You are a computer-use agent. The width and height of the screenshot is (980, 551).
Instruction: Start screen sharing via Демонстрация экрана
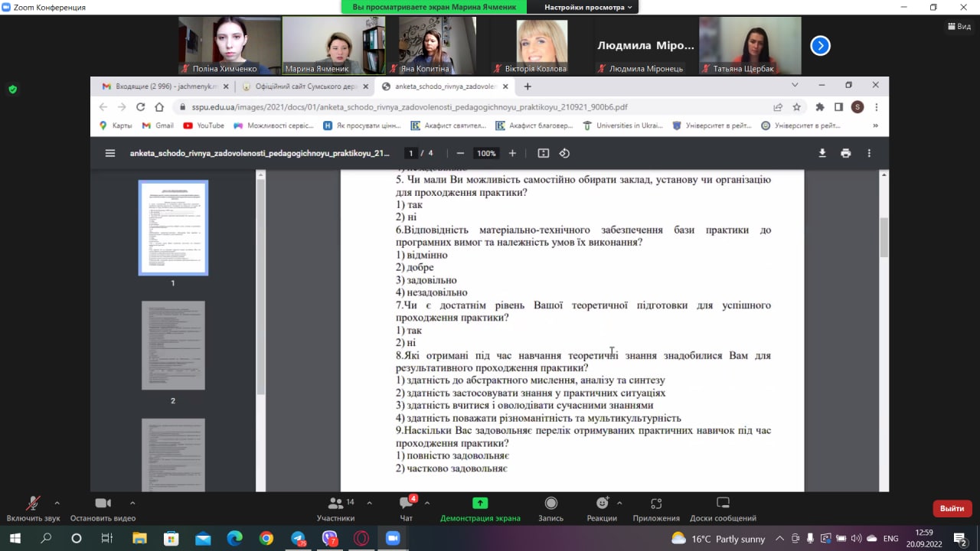(480, 508)
